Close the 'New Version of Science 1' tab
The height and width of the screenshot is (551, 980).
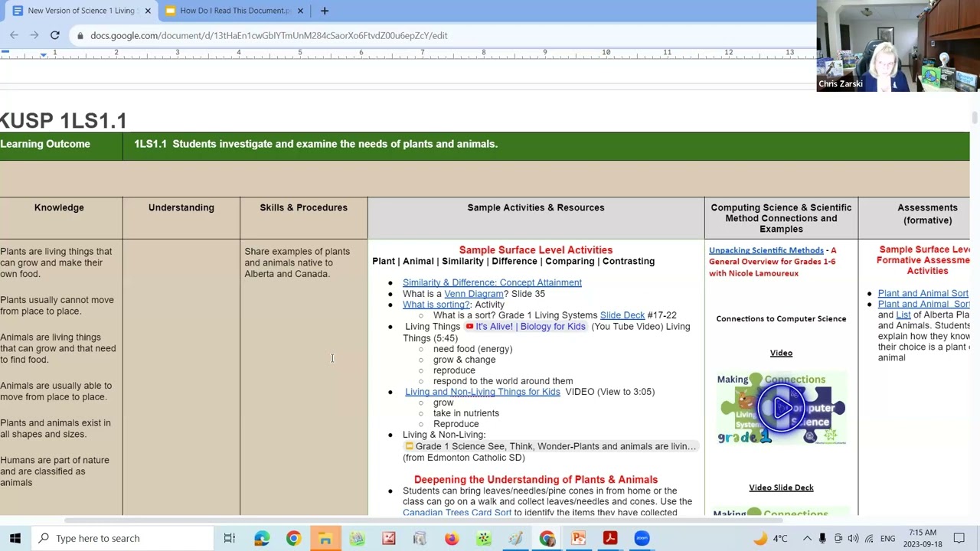coord(148,11)
